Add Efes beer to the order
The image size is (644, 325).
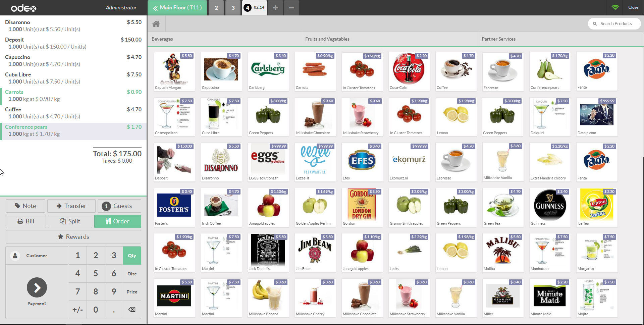(362, 162)
